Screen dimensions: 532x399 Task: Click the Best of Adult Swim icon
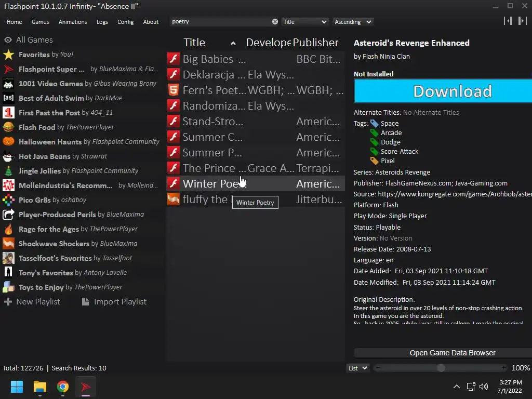(8, 98)
